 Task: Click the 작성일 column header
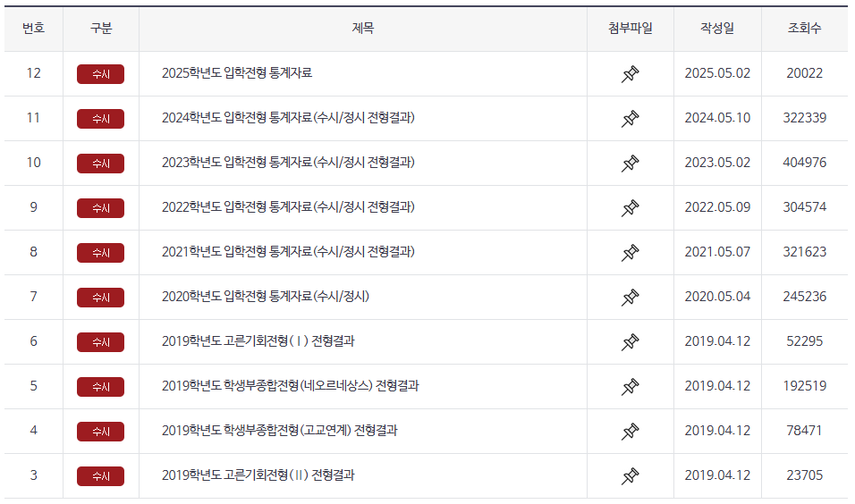[717, 29]
